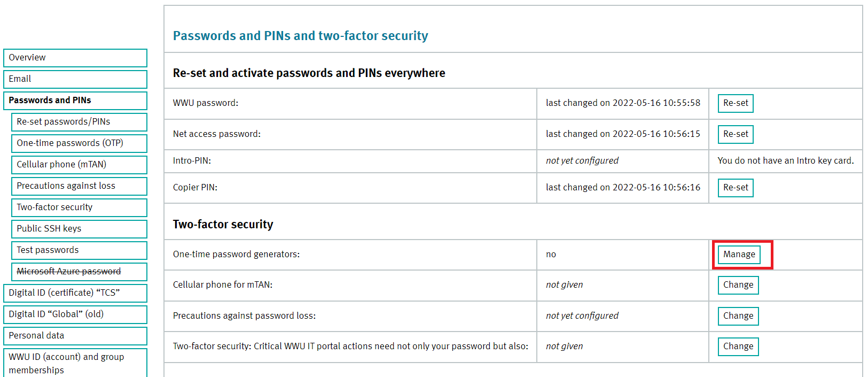Open Digital ID "Global" (old)
868x377 pixels.
pyautogui.click(x=75, y=314)
